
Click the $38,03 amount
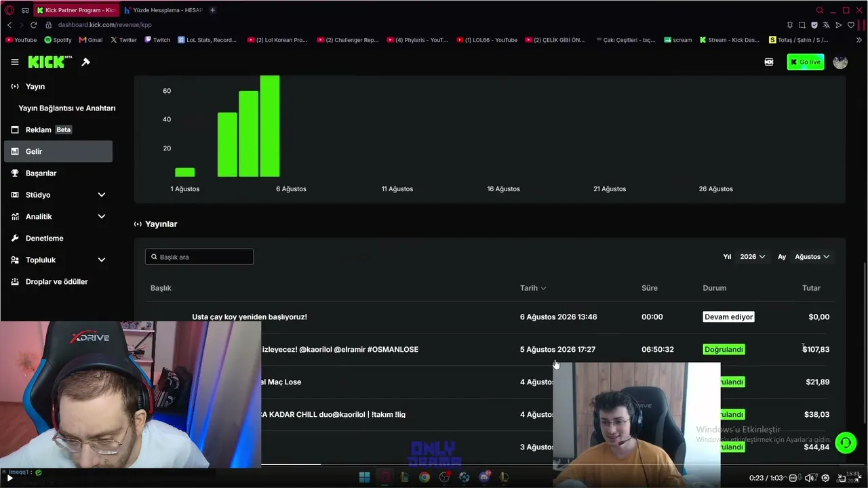click(x=817, y=414)
